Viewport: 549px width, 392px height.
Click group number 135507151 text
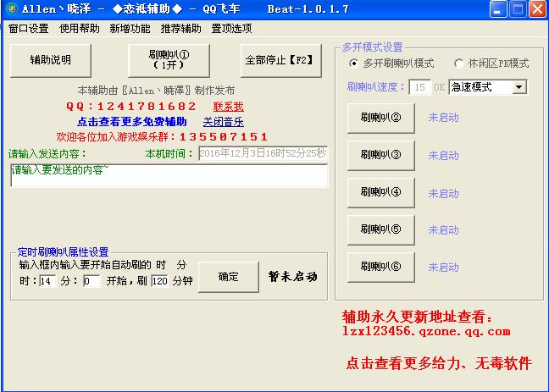pyautogui.click(x=224, y=137)
